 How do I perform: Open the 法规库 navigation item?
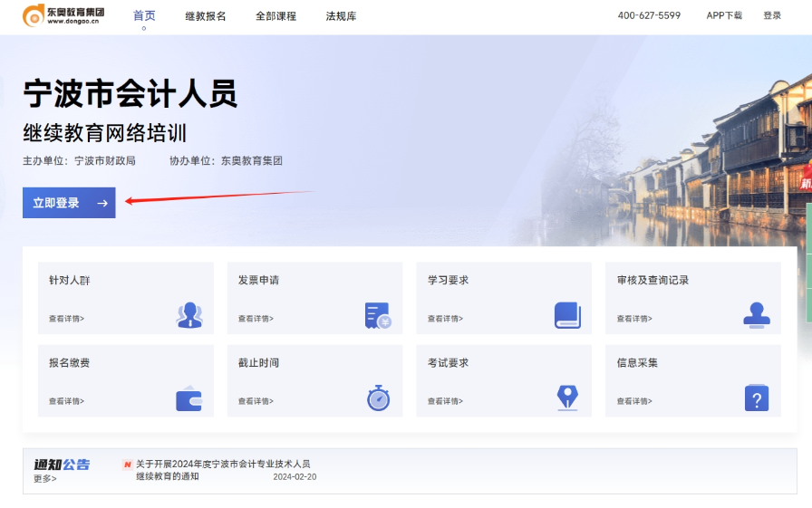[x=341, y=16]
